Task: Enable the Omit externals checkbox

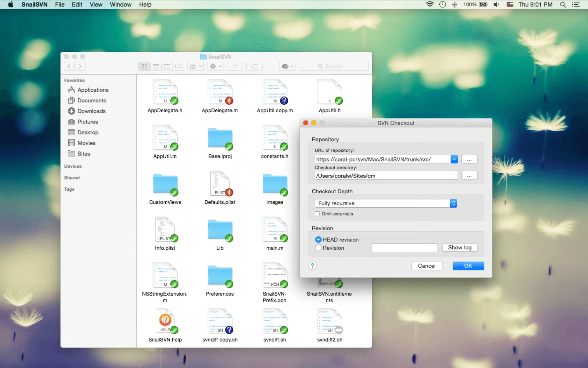Action: coord(317,214)
